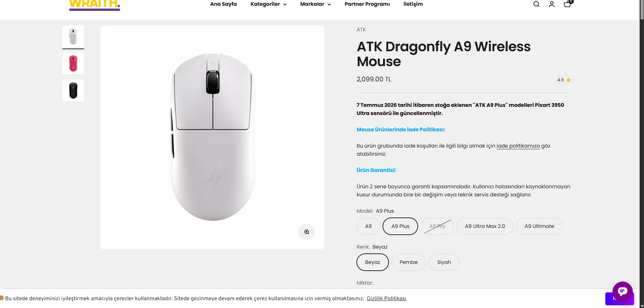The height and width of the screenshot is (308, 644).
Task: Open the shopping cart icon
Action: tap(567, 4)
